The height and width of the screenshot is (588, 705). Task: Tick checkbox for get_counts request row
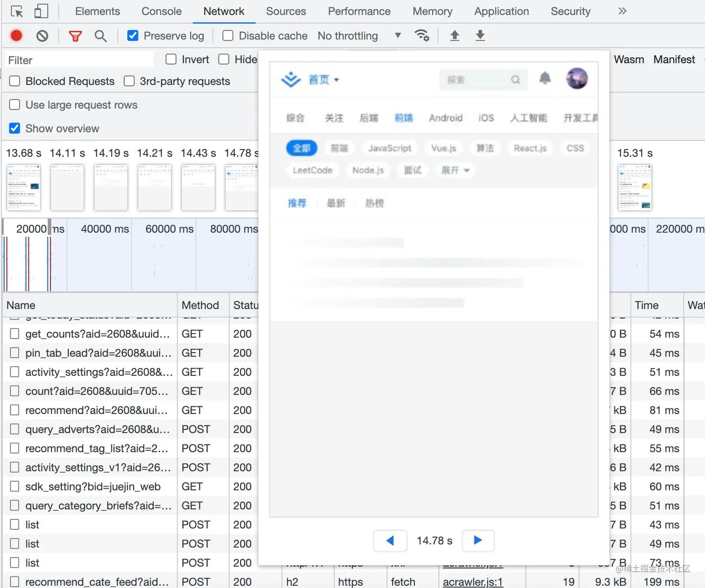[15, 334]
